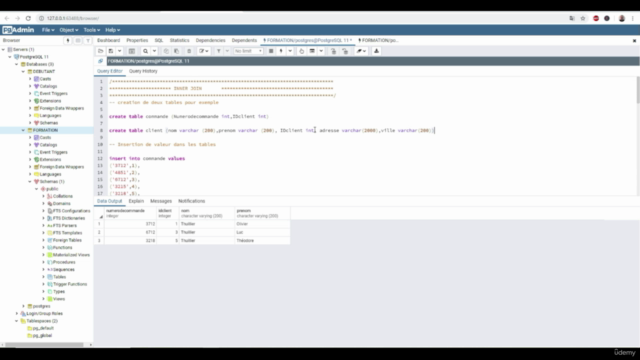Screen dimensions: 640x360
Task: Click the table view toolbar icon
Action: coord(131,51)
